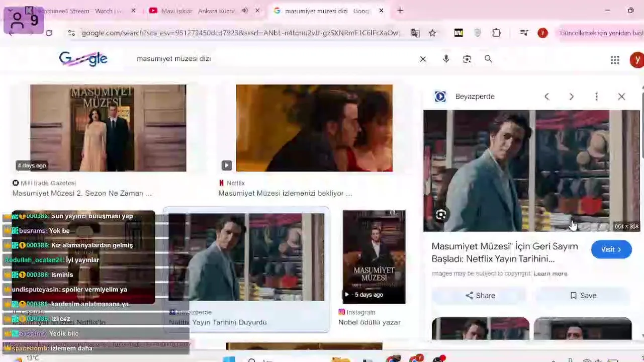
Task: Share the previewed image
Action: tap(480, 296)
